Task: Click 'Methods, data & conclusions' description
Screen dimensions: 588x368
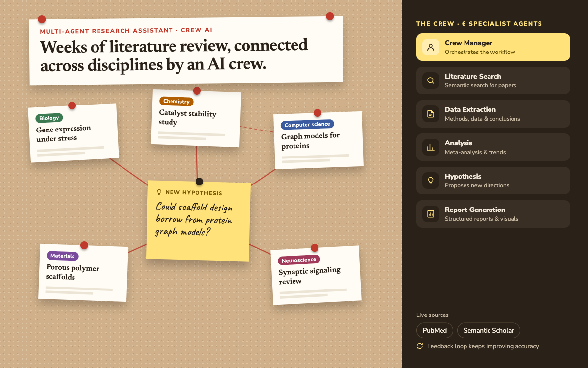Action: 483,119
